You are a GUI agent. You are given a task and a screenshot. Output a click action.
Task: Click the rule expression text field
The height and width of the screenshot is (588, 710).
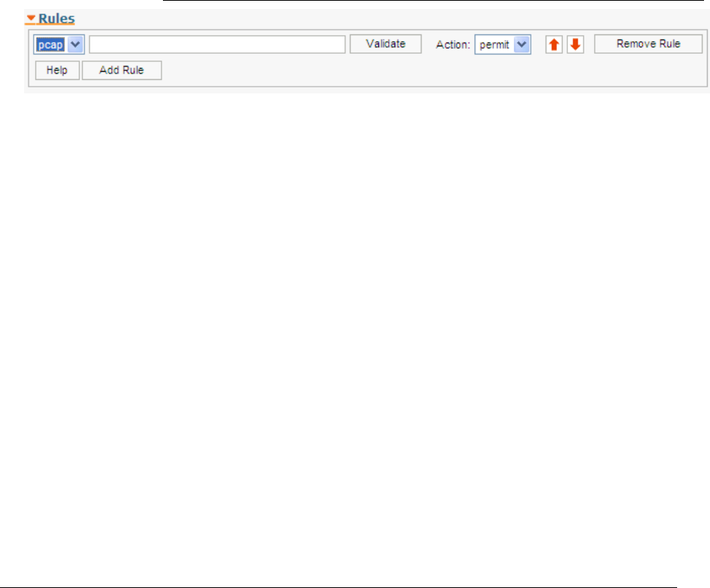coord(217,44)
